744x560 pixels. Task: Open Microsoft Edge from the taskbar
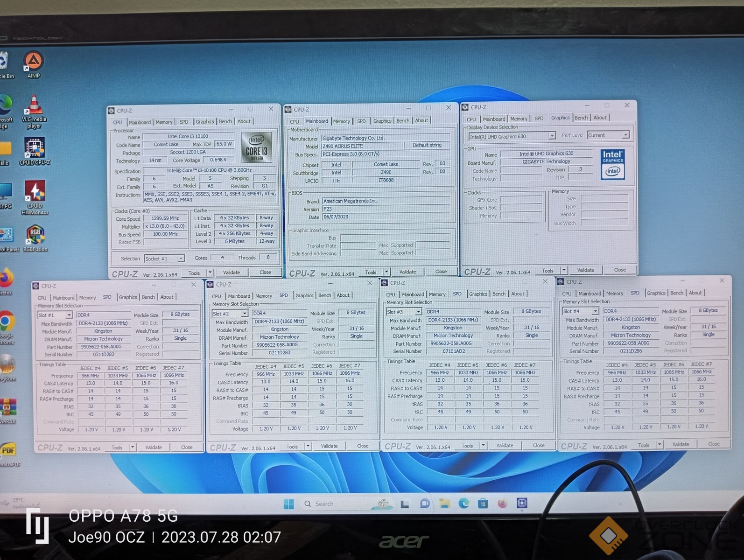click(463, 504)
